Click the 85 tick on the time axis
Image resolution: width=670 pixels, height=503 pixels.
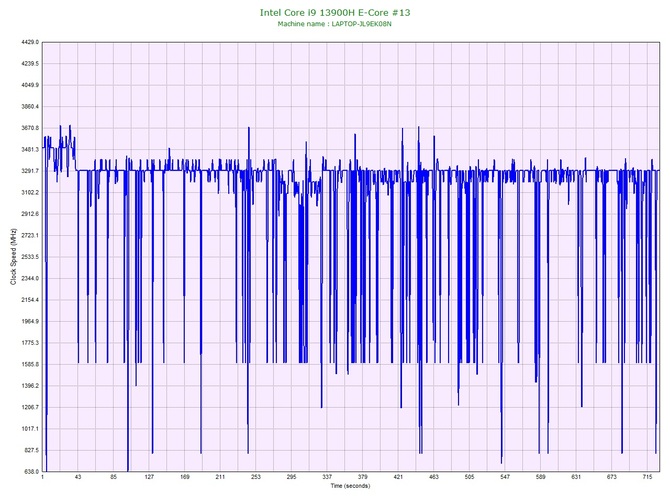point(113,477)
